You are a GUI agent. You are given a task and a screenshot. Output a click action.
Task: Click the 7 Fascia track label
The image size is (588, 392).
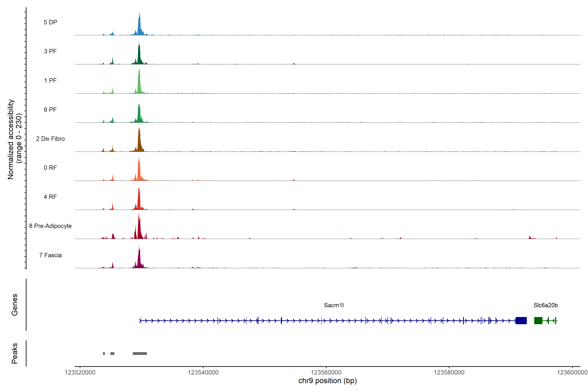point(50,255)
